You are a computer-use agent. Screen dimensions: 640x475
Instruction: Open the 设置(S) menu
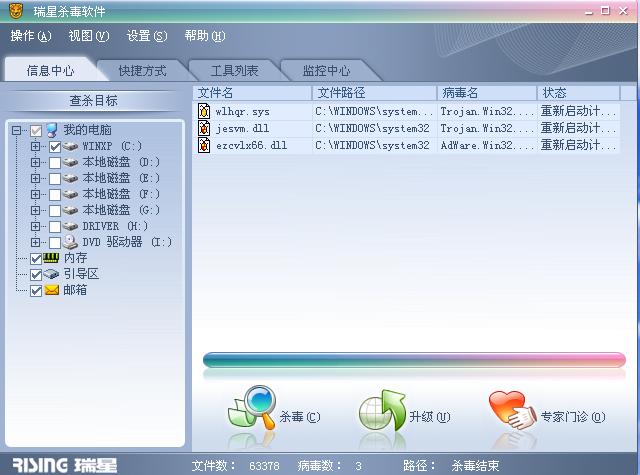point(147,36)
